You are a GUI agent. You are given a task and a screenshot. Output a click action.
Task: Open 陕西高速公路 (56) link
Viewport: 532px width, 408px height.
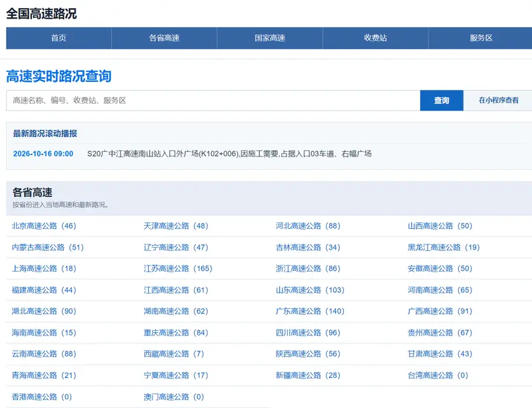pos(308,354)
